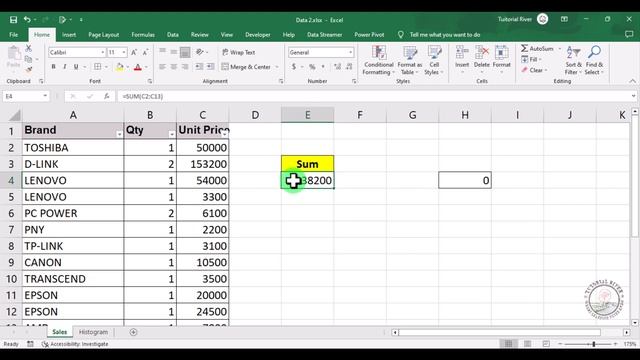This screenshot has width=640, height=360.
Task: Click the Accounting Number Format dollar icon
Action: [293, 67]
